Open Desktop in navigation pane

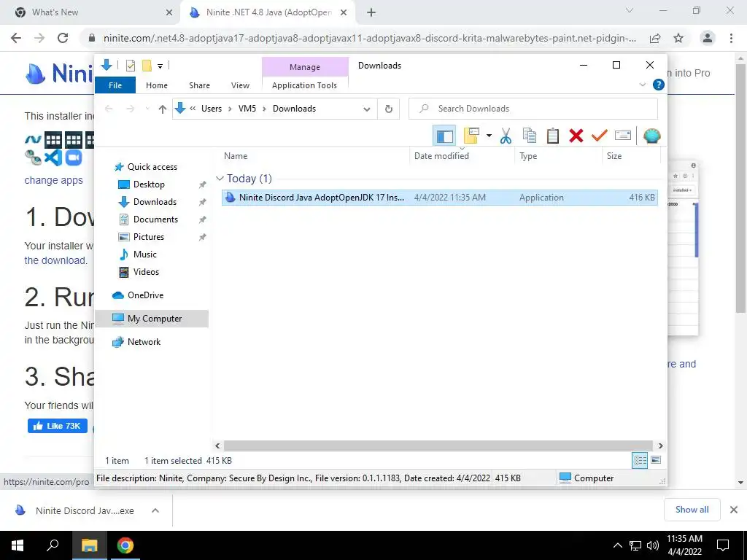coord(149,184)
